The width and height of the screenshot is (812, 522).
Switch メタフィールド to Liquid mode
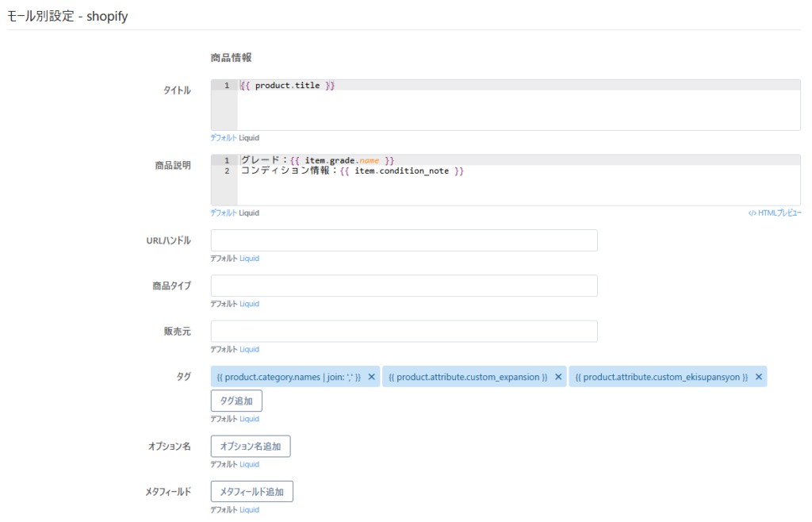249,510
